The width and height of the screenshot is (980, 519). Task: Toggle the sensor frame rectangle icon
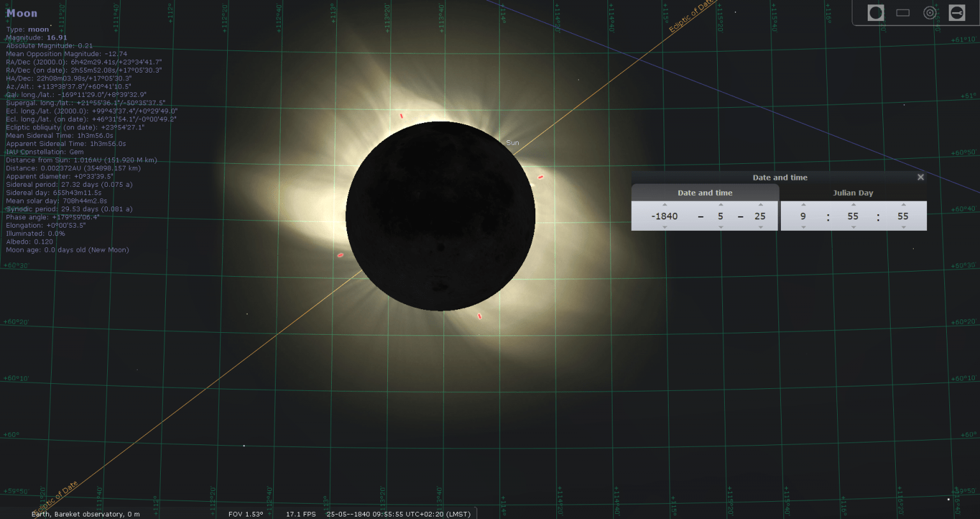click(903, 13)
